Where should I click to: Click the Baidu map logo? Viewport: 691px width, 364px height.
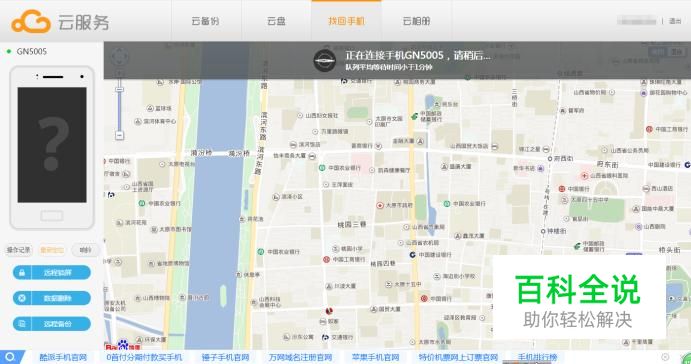[123, 345]
